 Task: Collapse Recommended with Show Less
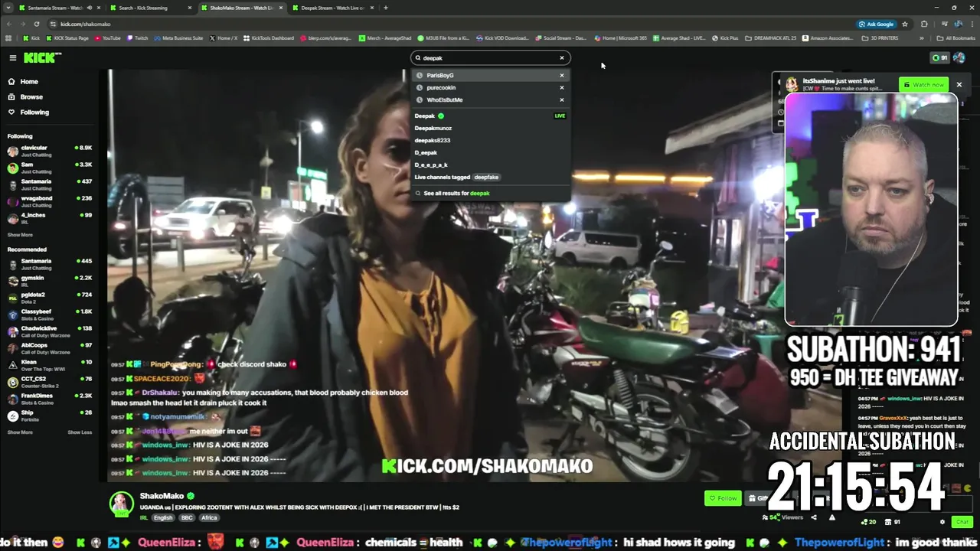[80, 432]
